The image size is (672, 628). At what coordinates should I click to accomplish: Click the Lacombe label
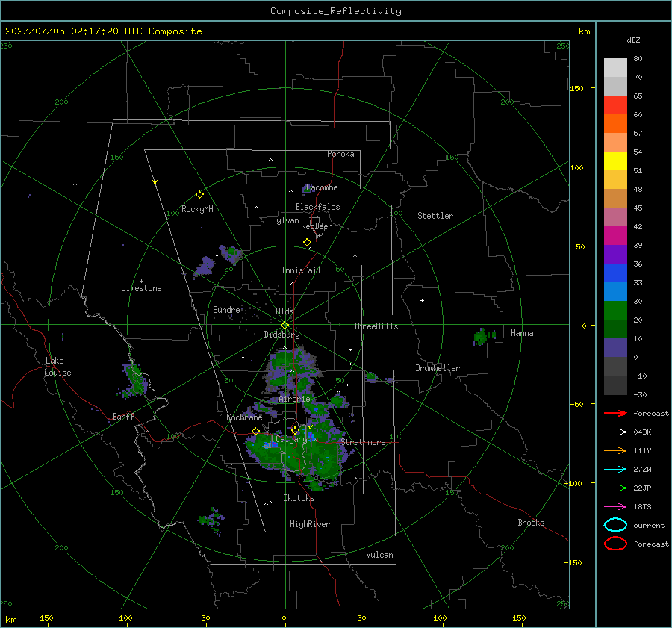click(321, 187)
